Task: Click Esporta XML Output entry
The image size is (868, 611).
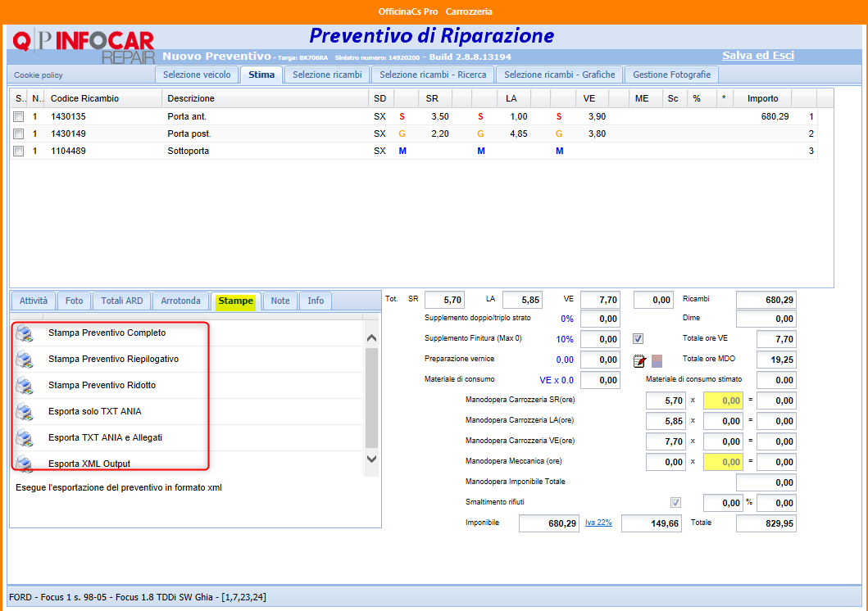Action: coord(89,464)
